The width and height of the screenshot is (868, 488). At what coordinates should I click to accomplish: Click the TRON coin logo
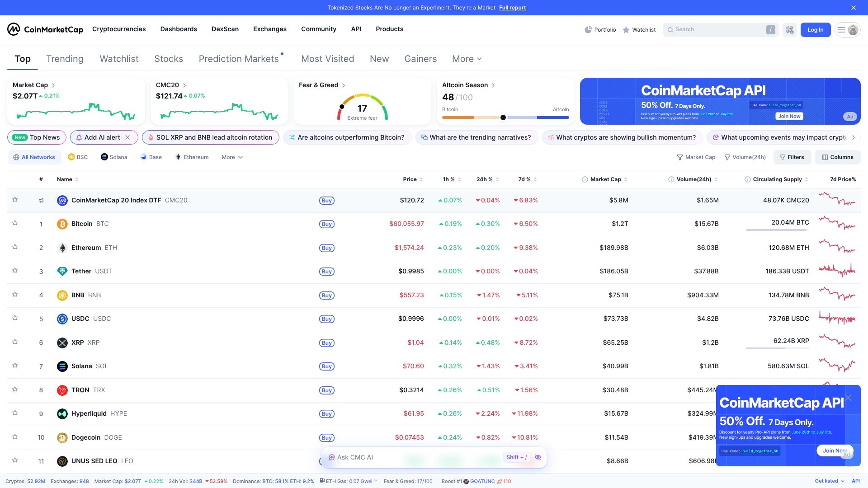click(x=62, y=390)
